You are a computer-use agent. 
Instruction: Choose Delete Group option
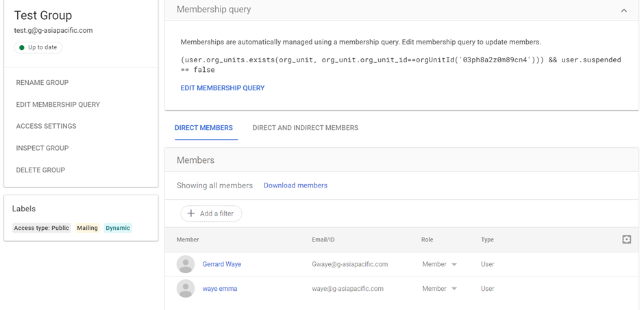40,170
